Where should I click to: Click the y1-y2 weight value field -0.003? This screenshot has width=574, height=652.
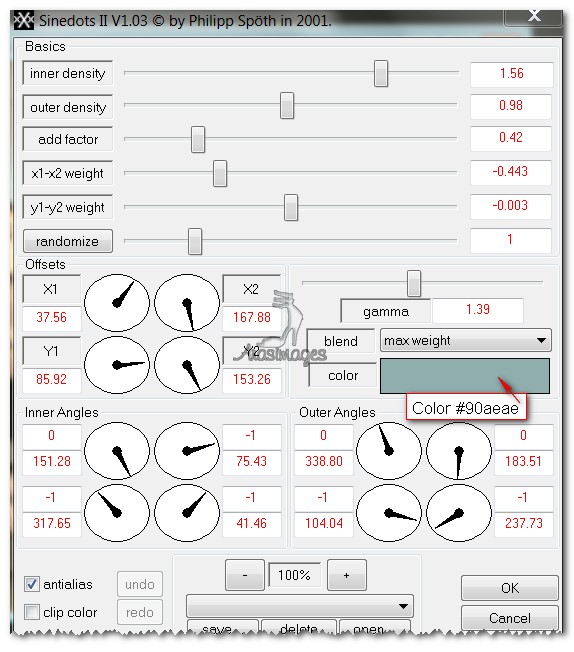tap(511, 205)
